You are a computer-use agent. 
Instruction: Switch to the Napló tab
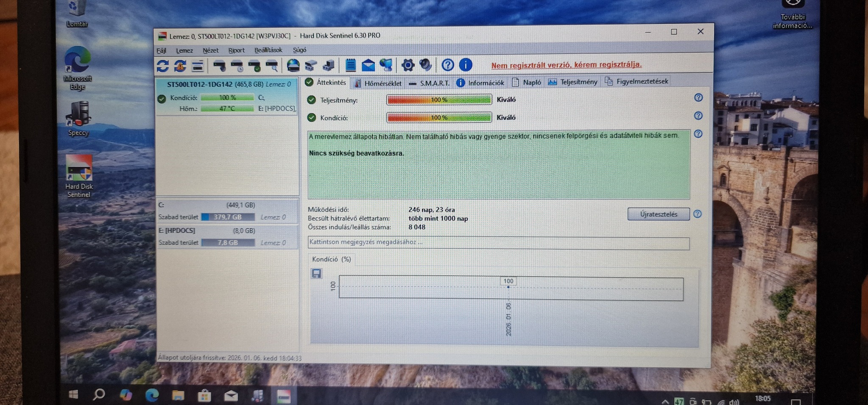point(527,82)
